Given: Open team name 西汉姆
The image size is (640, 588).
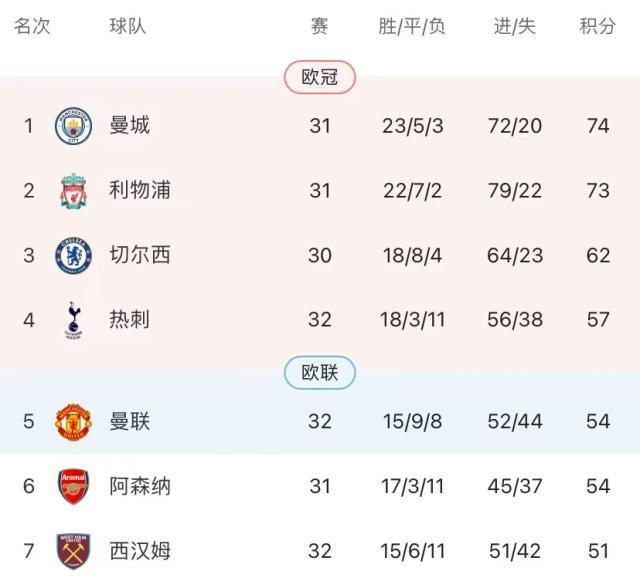Looking at the screenshot, I should click(x=140, y=551).
